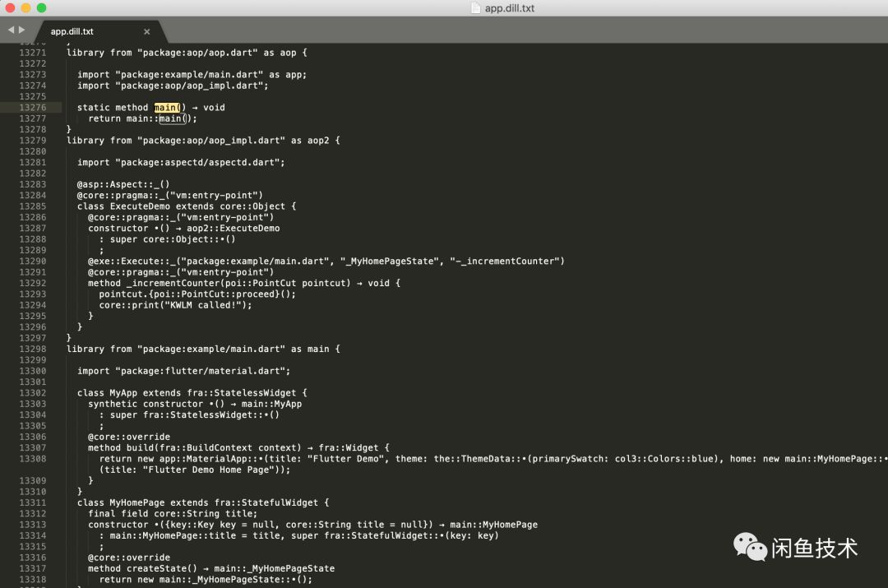Click import 'package:aspectd/aspectd.dart' line
The image size is (888, 588).
coord(181,163)
